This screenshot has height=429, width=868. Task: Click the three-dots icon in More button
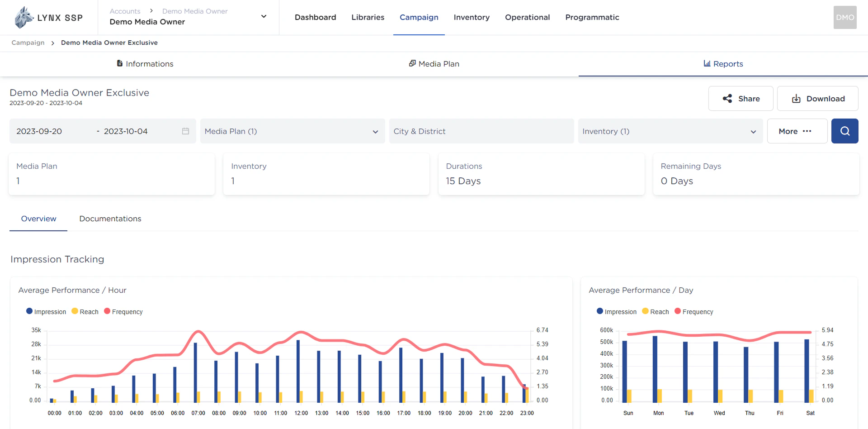pyautogui.click(x=807, y=131)
